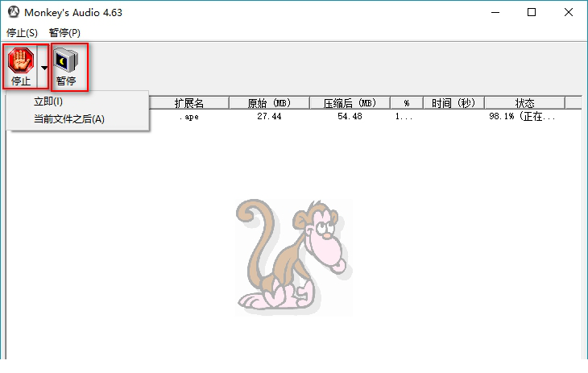The image size is (588, 373).
Task: Expand the Stop button dropdown arrow
Action: coord(44,68)
